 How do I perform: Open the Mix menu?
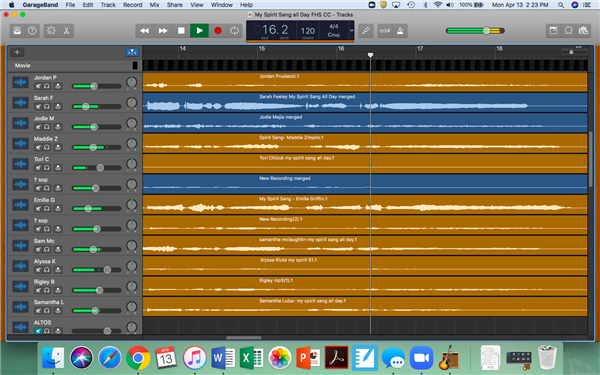pos(154,5)
